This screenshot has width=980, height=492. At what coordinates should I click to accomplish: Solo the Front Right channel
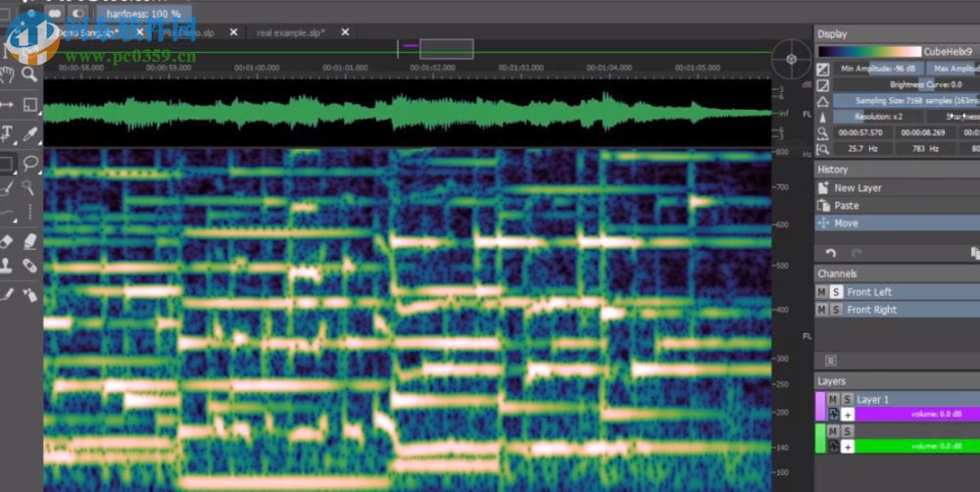[x=836, y=310]
